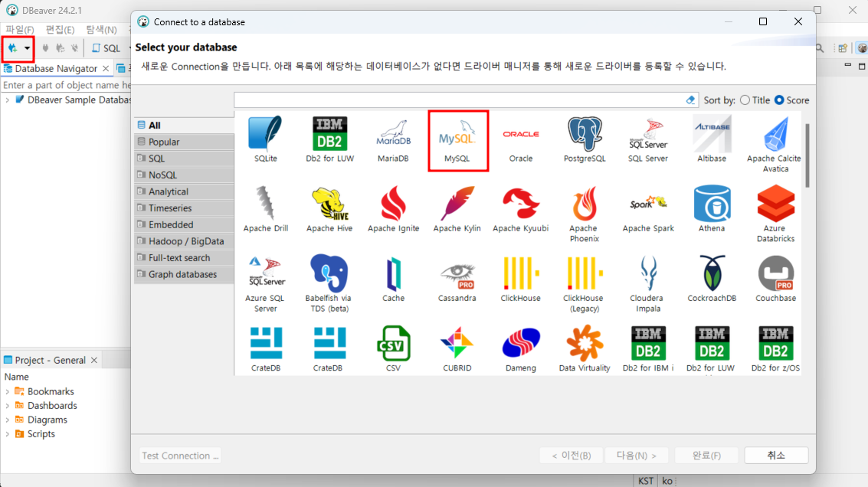Expand the Scripts folder
This screenshot has height=487, width=868.
click(7, 434)
